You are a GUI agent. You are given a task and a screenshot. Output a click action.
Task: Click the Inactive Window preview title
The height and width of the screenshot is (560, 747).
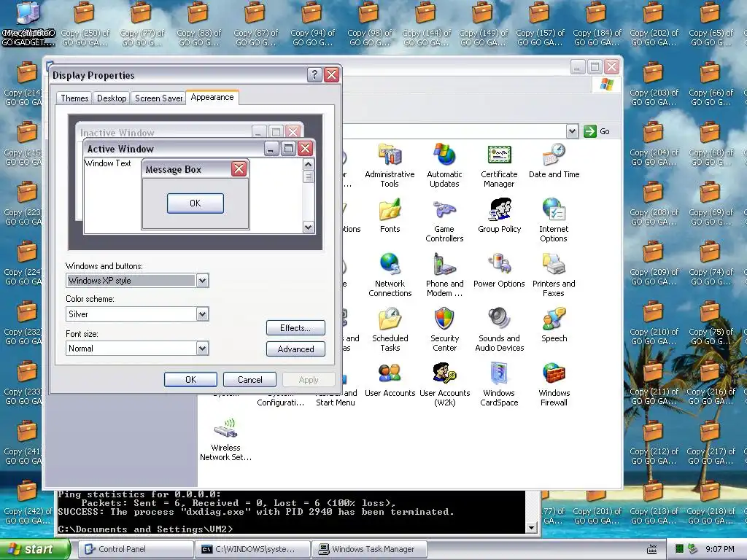117,133
